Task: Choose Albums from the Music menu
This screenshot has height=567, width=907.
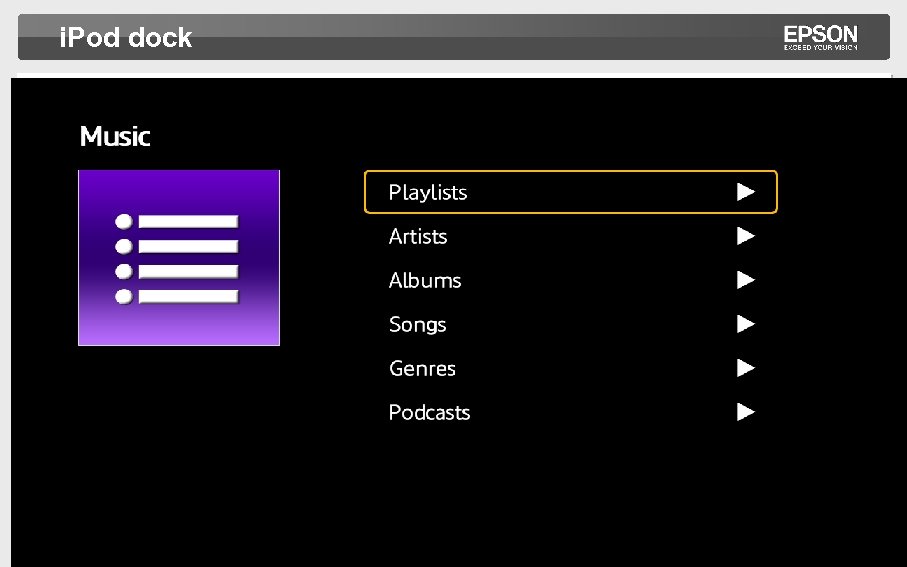Action: [x=425, y=281]
